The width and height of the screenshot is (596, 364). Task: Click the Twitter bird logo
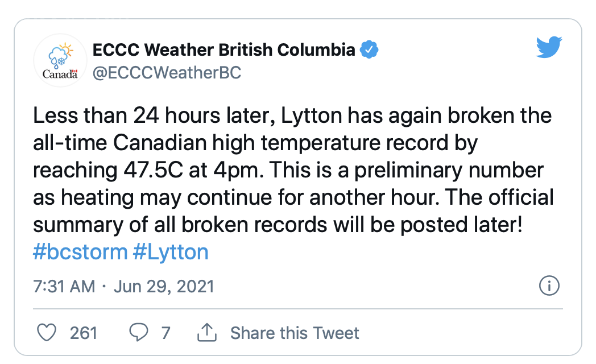point(549,48)
